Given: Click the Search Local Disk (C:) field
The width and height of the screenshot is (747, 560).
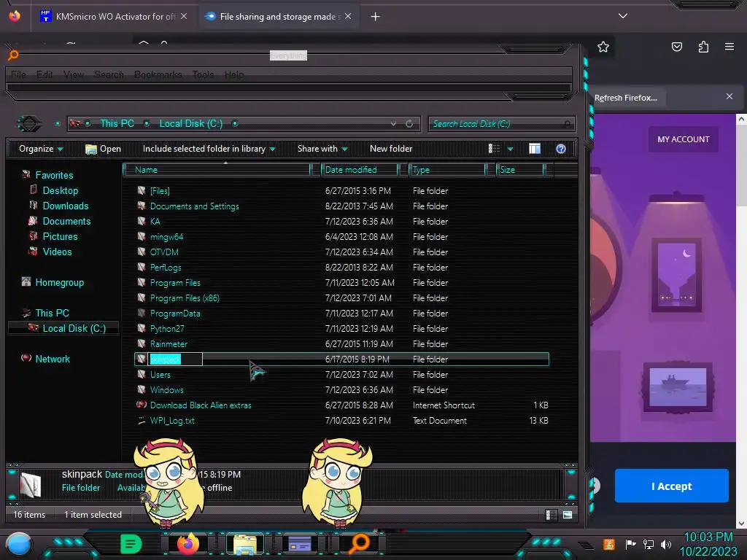Looking at the screenshot, I should (x=501, y=124).
